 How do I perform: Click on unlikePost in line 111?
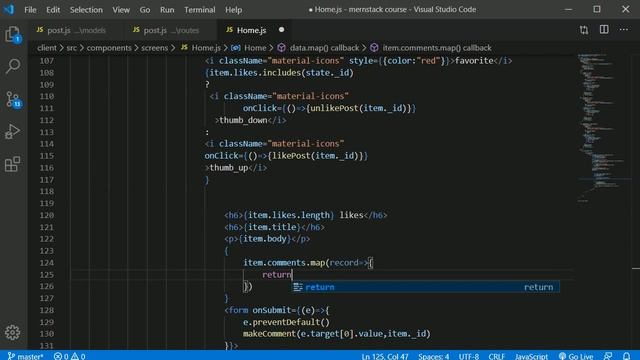tap(334, 108)
